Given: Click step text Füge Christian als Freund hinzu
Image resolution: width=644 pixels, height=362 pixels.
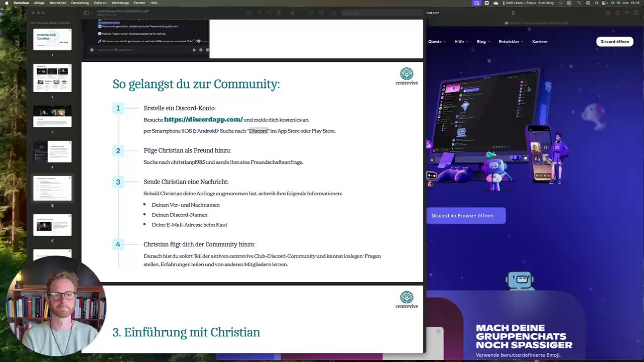Looking at the screenshot, I should click(187, 150).
